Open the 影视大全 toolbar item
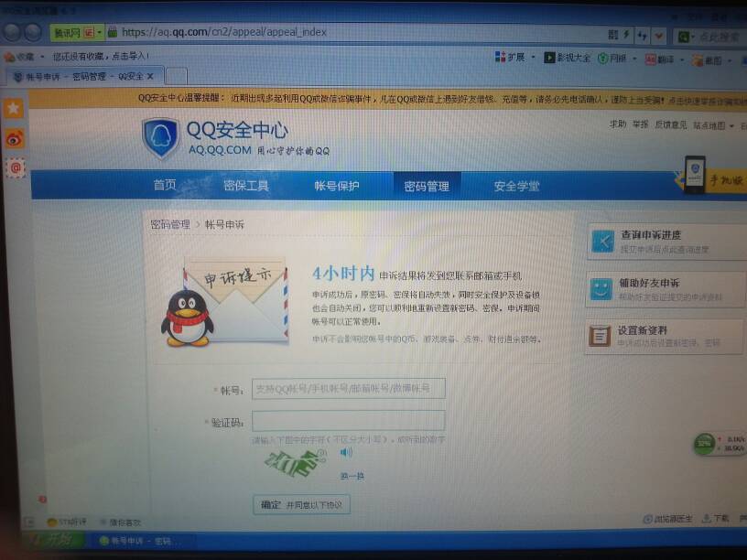 point(567,58)
